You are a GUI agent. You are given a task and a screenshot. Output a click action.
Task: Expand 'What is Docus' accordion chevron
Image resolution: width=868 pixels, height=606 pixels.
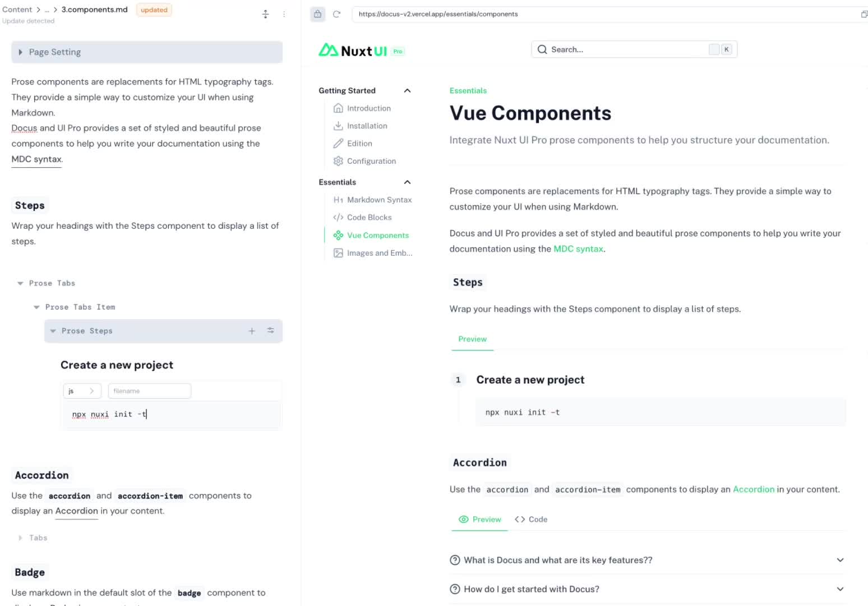click(840, 560)
